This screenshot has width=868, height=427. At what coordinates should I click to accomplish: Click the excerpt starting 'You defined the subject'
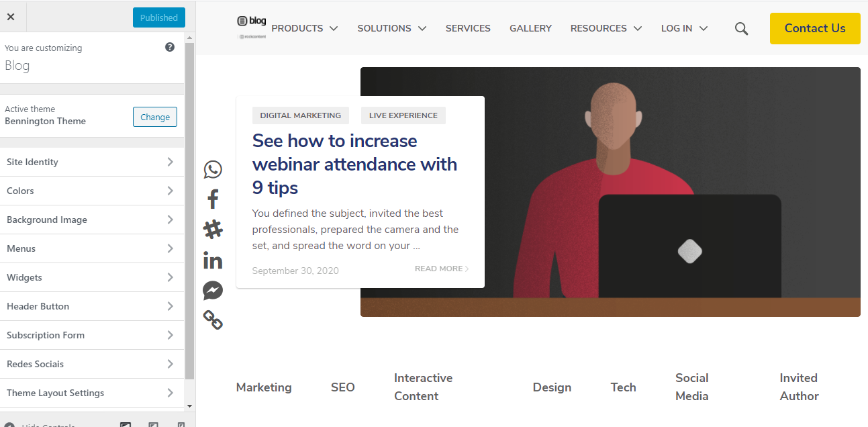[356, 230]
